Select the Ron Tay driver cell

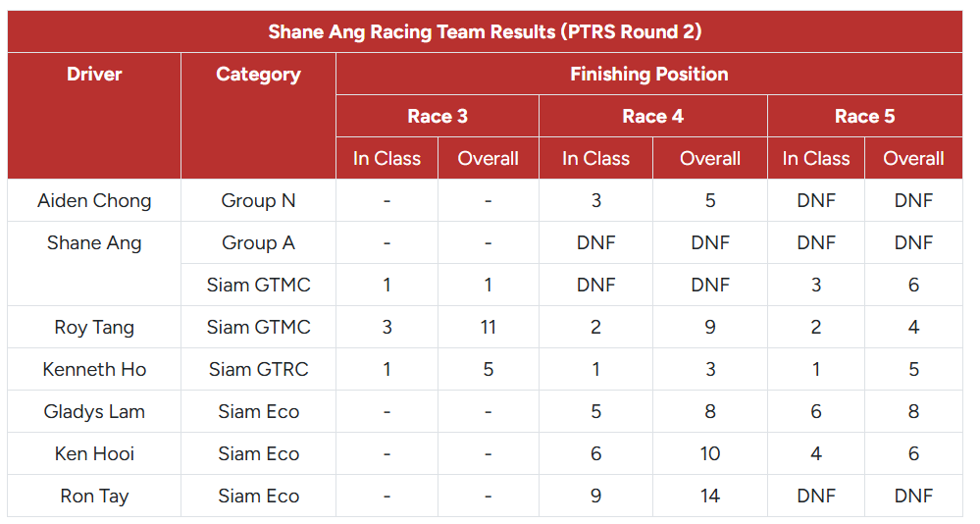94,496
